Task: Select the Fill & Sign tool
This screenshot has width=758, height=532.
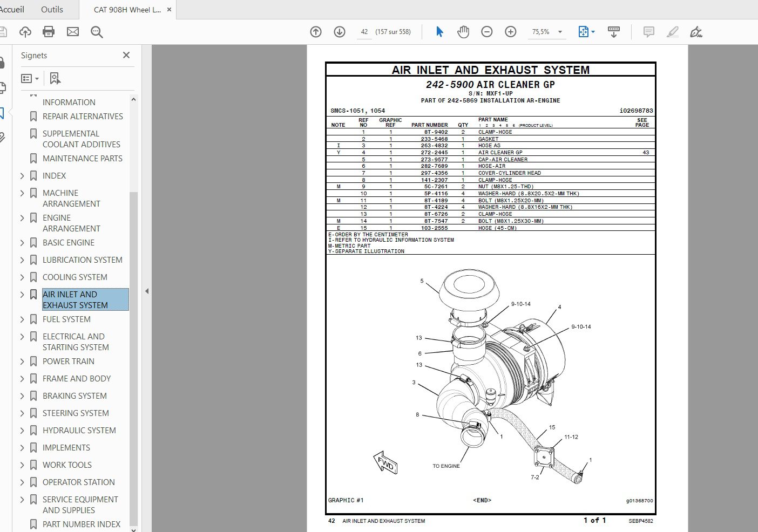Action: (696, 32)
